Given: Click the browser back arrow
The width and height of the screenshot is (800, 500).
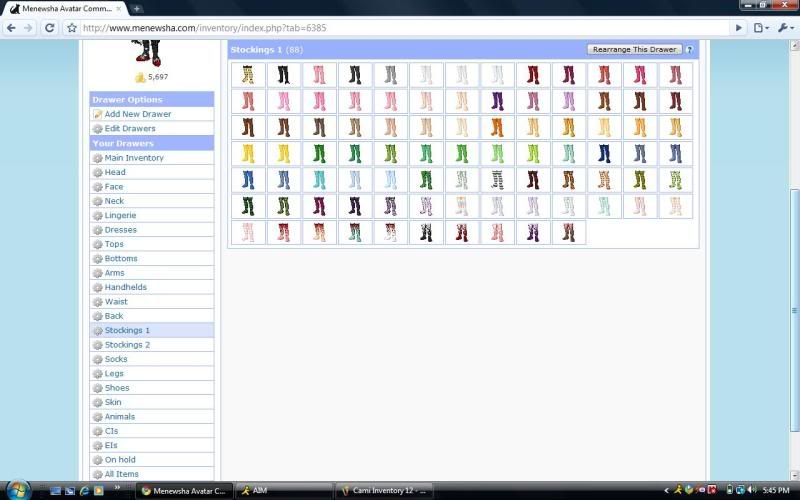Looking at the screenshot, I should tap(11, 28).
